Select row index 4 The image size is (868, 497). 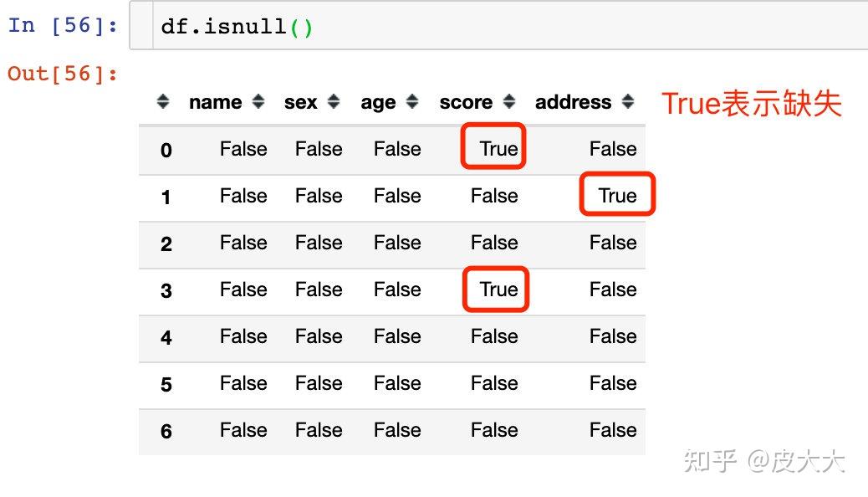pos(166,337)
